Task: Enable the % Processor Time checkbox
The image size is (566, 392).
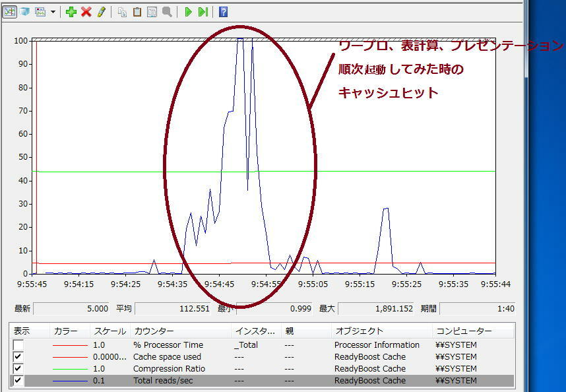Action: [x=18, y=345]
